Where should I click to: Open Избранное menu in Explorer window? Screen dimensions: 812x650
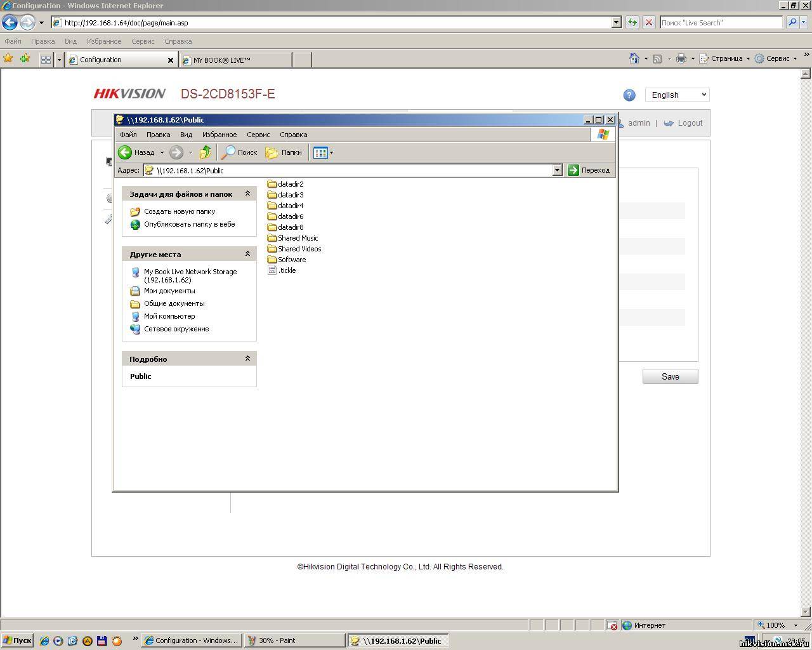pyautogui.click(x=219, y=135)
